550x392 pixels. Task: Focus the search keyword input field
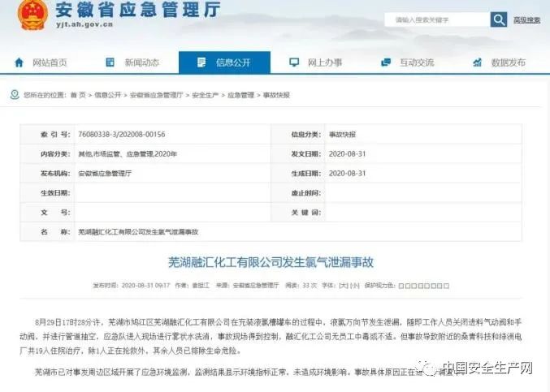pyautogui.click(x=437, y=19)
